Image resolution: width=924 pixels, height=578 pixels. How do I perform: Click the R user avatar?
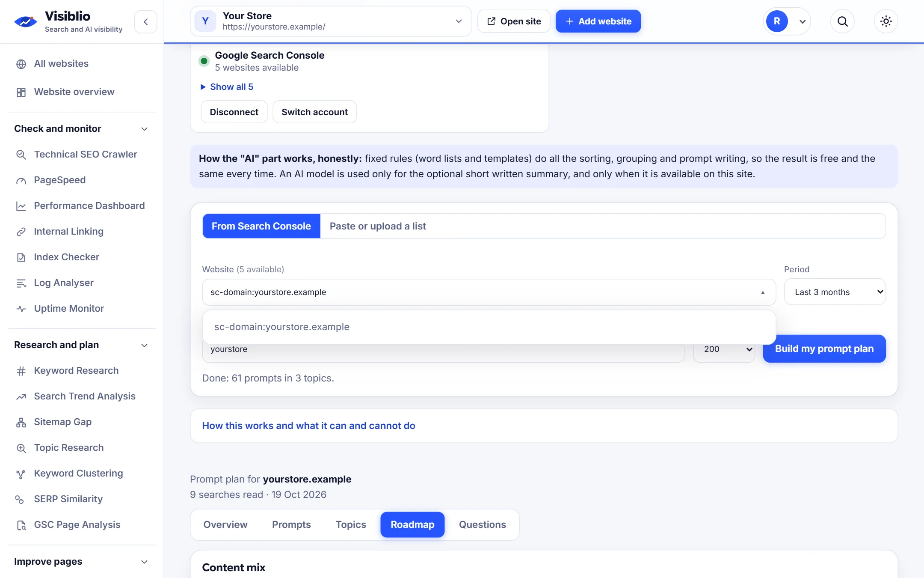(x=777, y=21)
